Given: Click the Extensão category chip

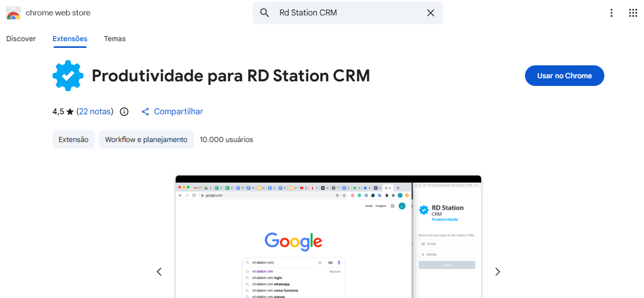Looking at the screenshot, I should click(x=74, y=139).
